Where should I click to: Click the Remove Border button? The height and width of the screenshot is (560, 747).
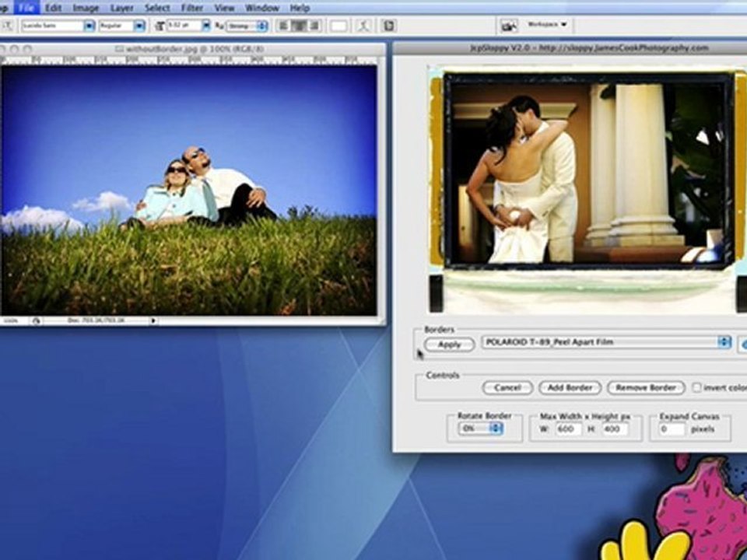pyautogui.click(x=646, y=387)
